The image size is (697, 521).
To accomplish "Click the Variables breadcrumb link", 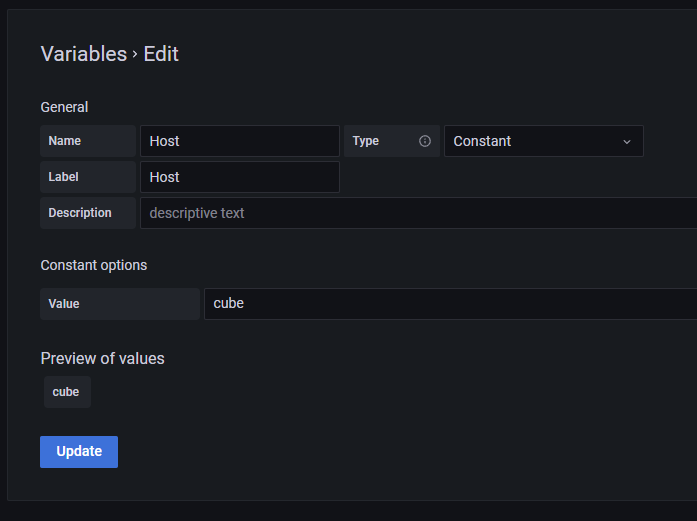I will [84, 54].
